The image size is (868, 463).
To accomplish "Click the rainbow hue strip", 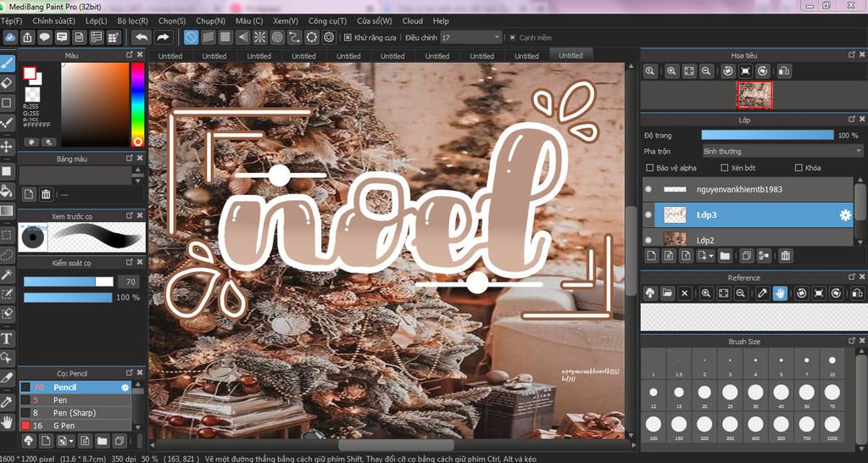I will coord(137,104).
